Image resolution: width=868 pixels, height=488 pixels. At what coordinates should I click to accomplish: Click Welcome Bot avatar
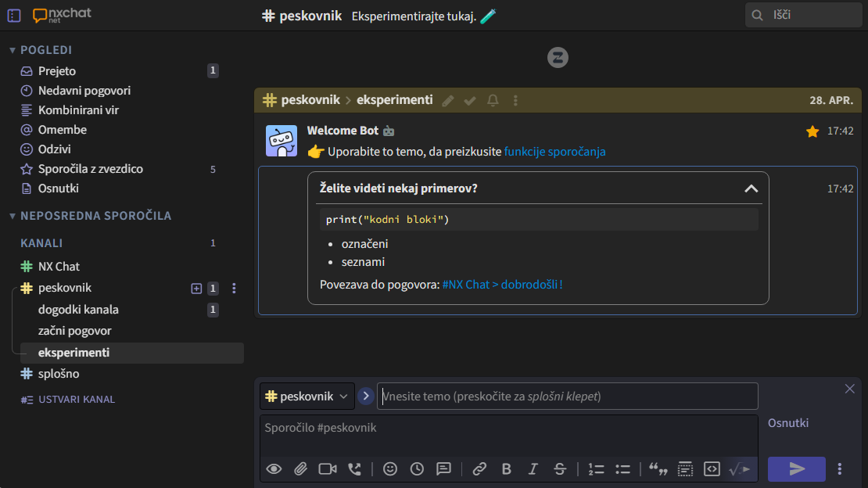[282, 141]
